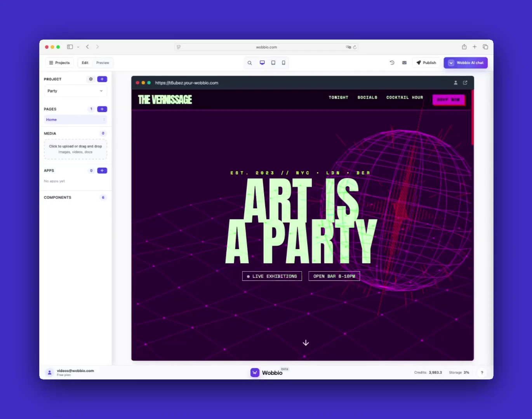The width and height of the screenshot is (532, 419).
Task: Add a new app with plus button
Action: point(102,171)
